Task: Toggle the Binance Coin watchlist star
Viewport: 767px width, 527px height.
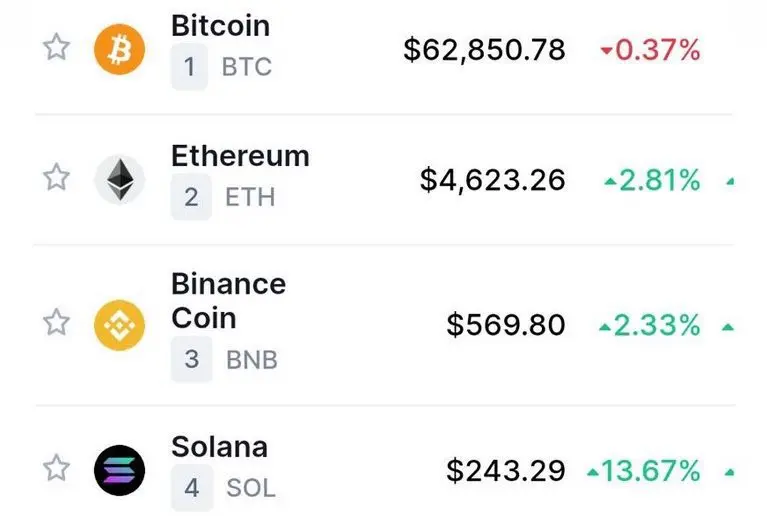Action: tap(56, 322)
